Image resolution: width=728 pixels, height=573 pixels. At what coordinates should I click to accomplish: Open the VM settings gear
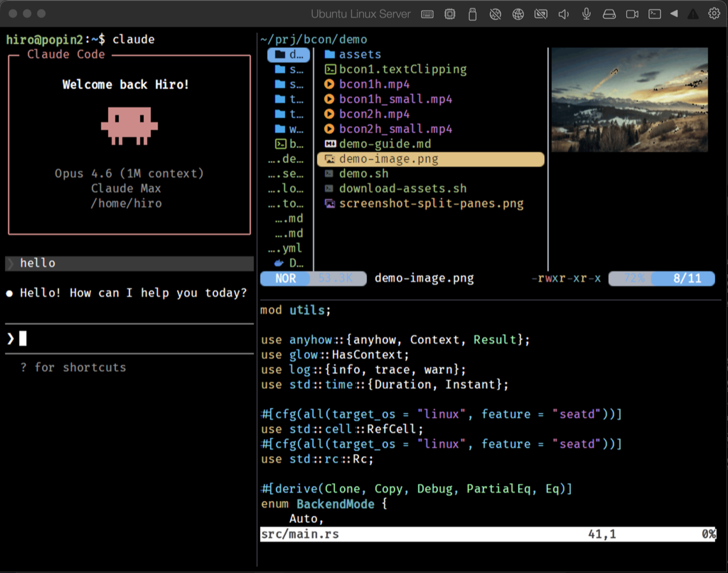click(714, 14)
